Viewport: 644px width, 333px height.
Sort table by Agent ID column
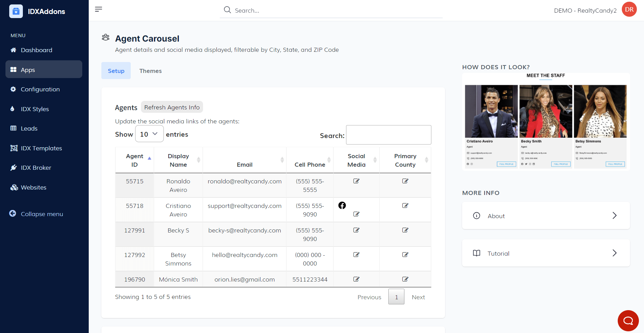coord(135,160)
